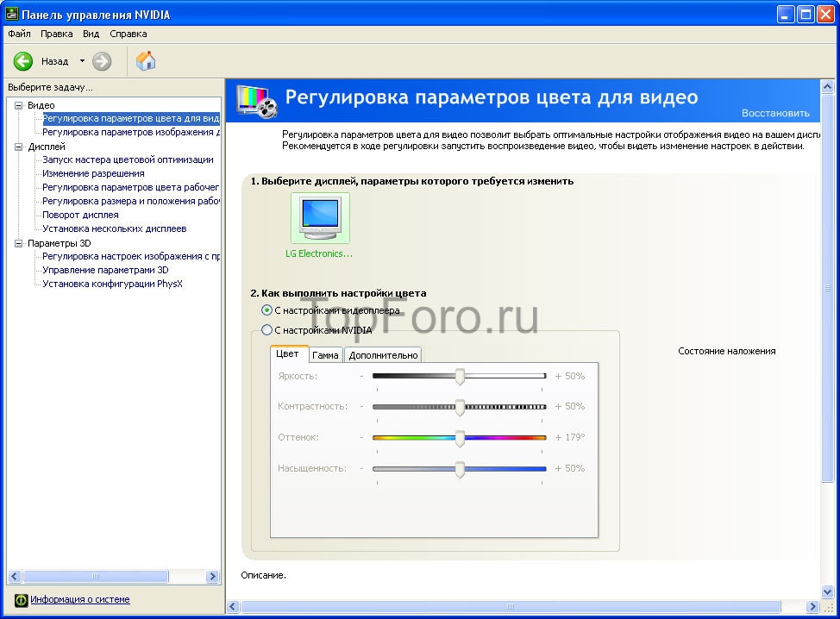This screenshot has width=840, height=619.
Task: Click the Оттенок + 179° value
Action: (570, 437)
